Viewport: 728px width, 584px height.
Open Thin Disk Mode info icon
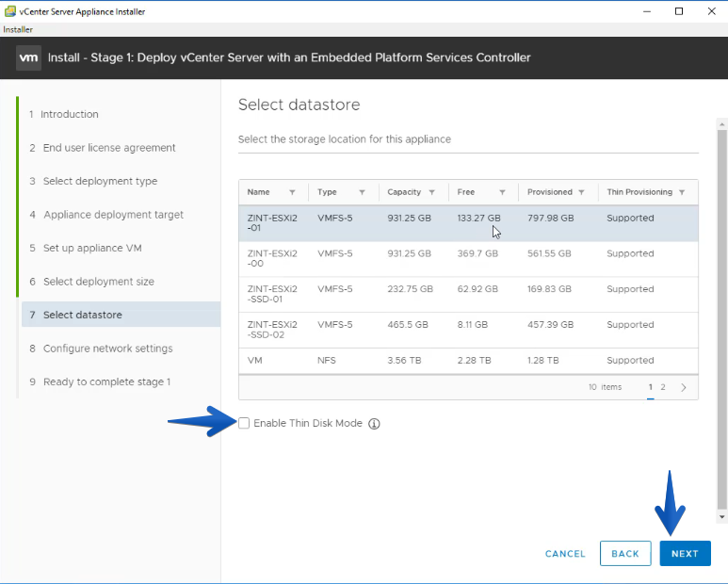(x=374, y=424)
